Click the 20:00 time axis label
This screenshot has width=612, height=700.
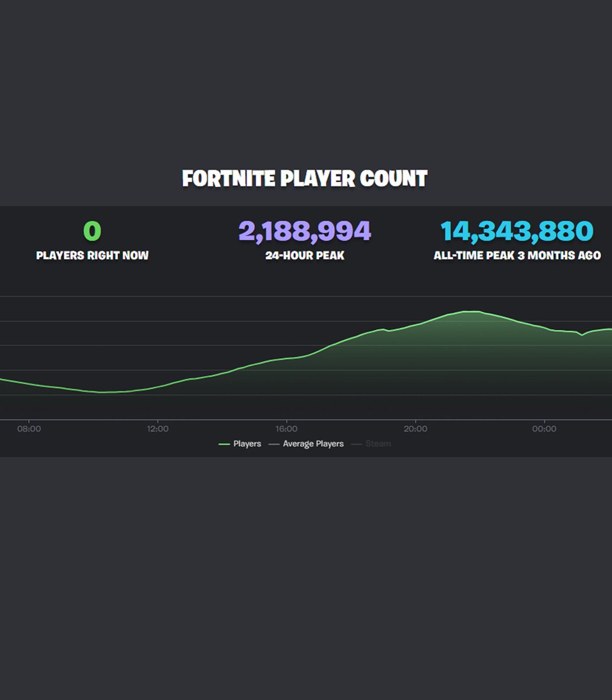(x=416, y=429)
